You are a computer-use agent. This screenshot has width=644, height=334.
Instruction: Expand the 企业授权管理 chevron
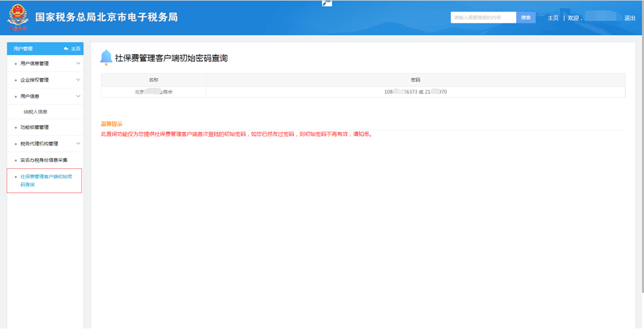[x=78, y=80]
